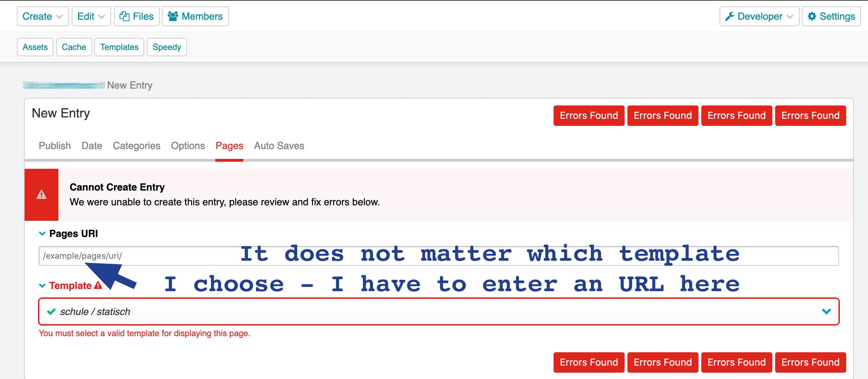Switch to the Publish tab
Viewport: 868px width, 379px height.
[54, 146]
